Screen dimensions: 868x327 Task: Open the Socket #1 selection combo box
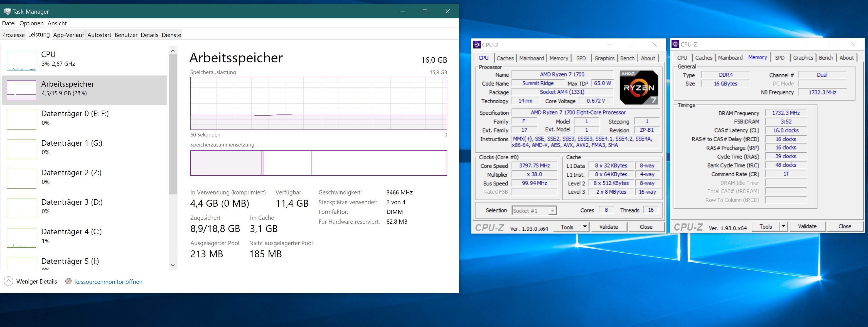pos(534,211)
